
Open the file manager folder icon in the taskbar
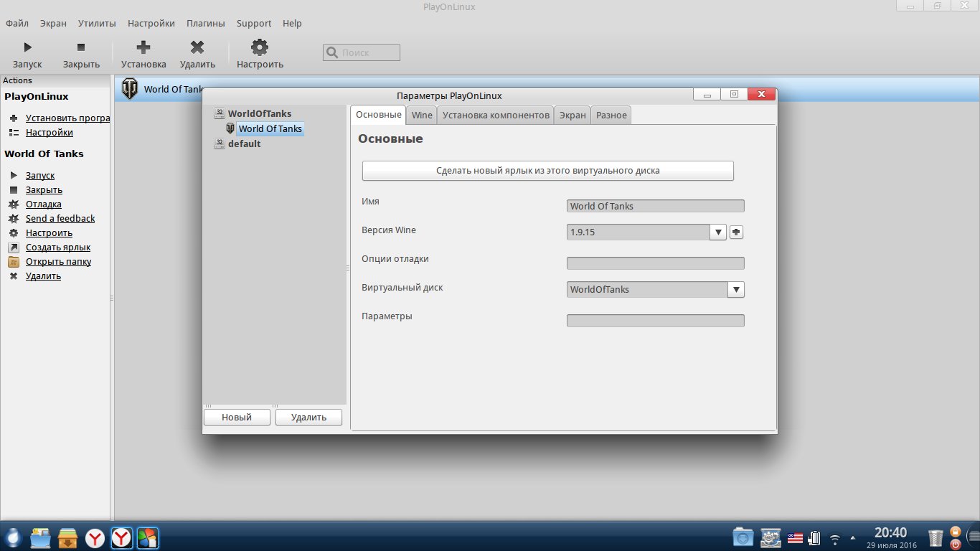coord(41,537)
